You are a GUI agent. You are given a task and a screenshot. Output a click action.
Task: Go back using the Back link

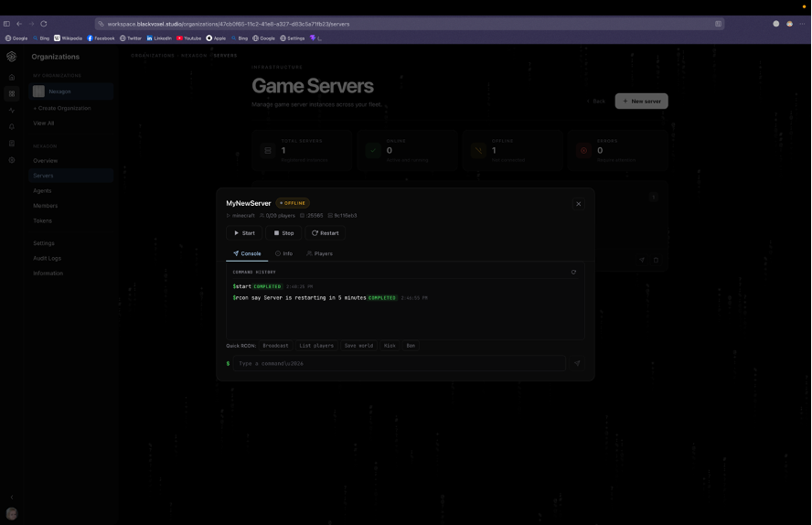[x=595, y=101]
